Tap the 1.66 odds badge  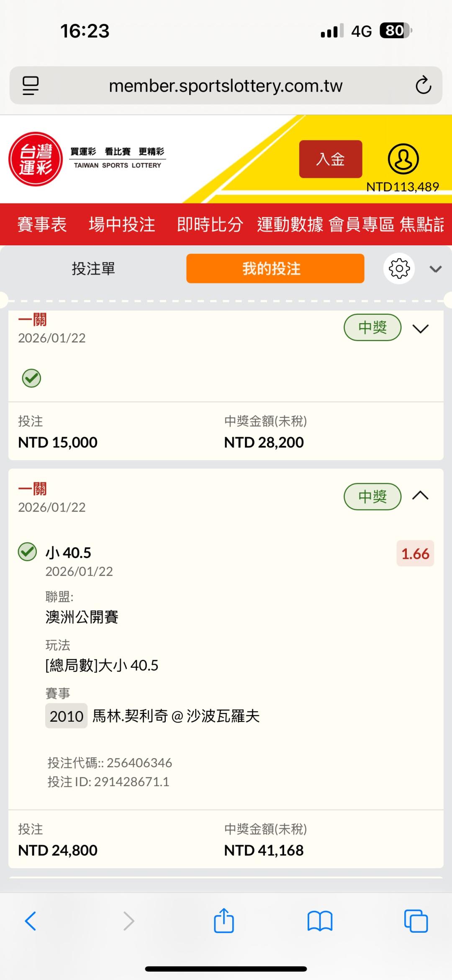[x=415, y=554]
